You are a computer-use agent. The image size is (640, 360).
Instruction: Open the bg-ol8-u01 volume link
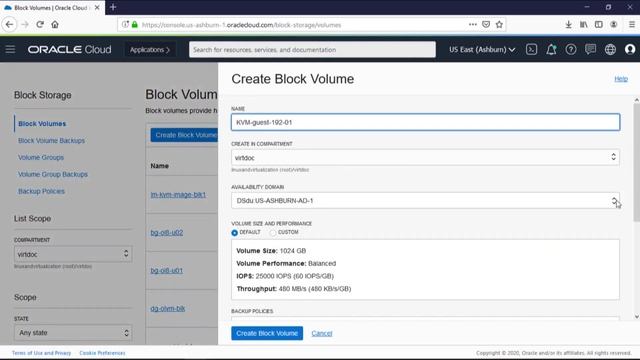point(167,270)
